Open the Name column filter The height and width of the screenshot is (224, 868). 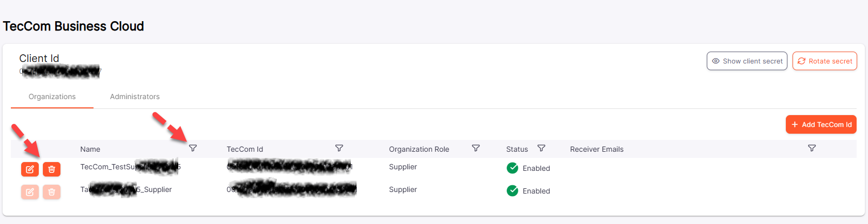pyautogui.click(x=193, y=148)
